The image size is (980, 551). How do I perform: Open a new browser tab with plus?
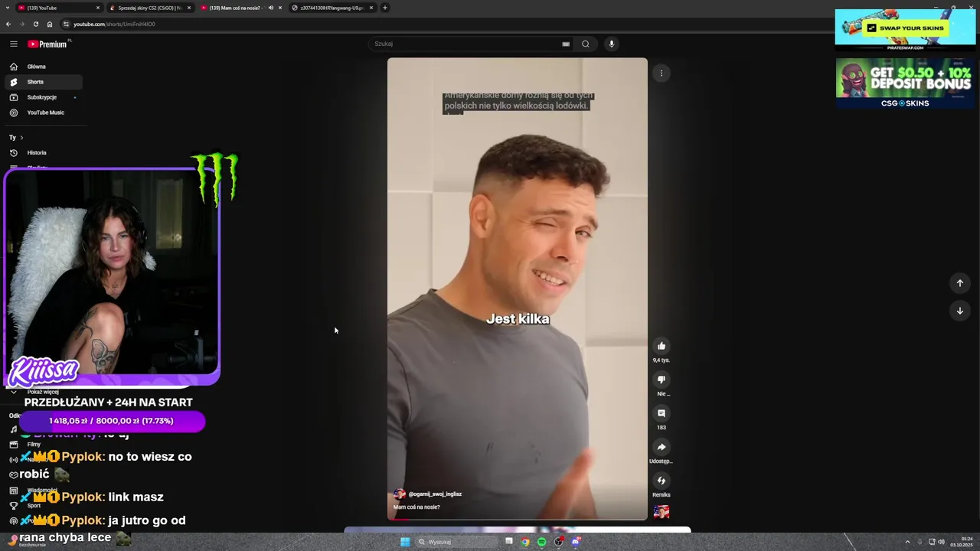coord(385,8)
